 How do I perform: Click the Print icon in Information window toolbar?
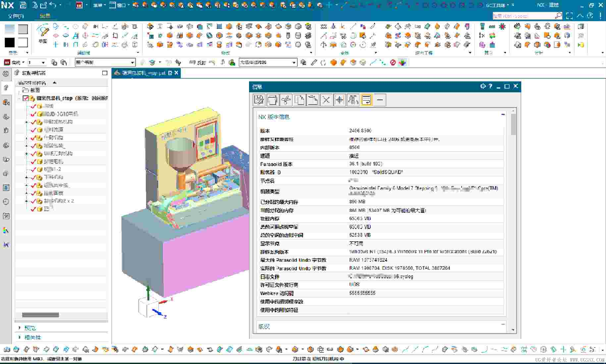click(273, 100)
